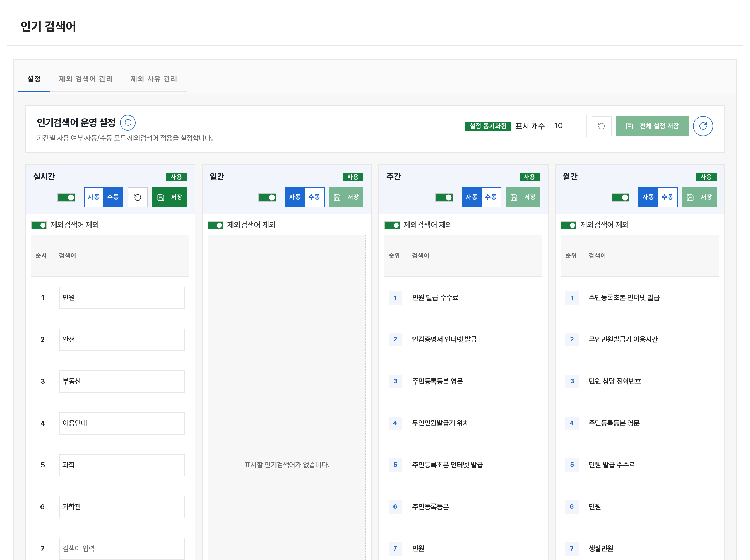Viewport: 750px width, 560px height.
Task: Toggle 제외검색어 제외 in 주간 panel
Action: pos(392,225)
